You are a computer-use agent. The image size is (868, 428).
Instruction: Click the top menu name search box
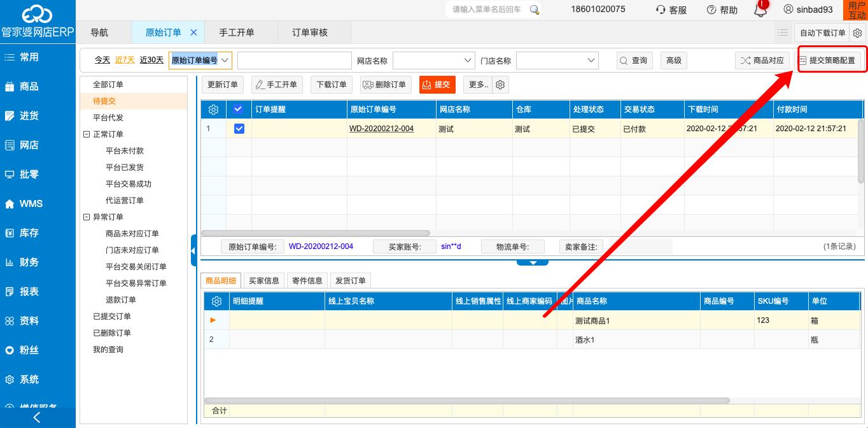point(487,10)
